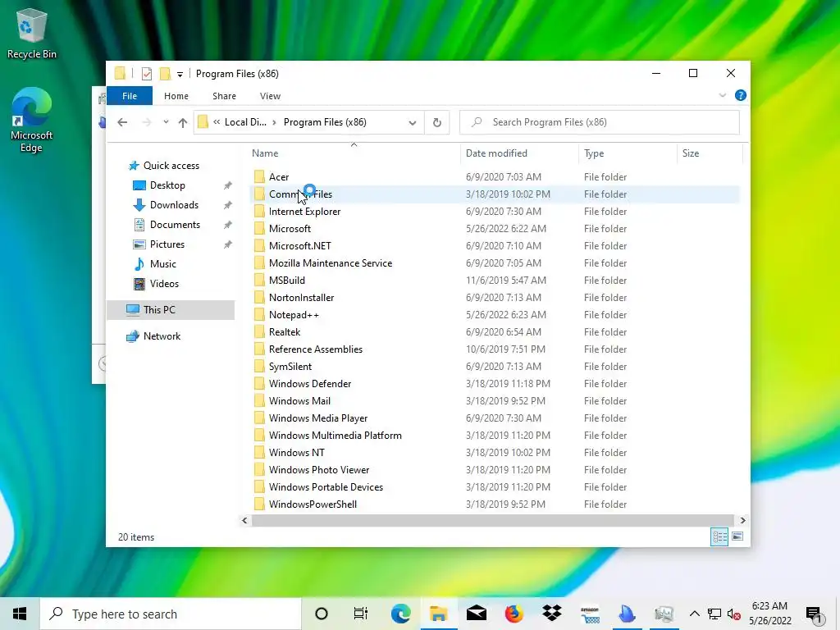Open Firefox from the taskbar

(x=514, y=614)
